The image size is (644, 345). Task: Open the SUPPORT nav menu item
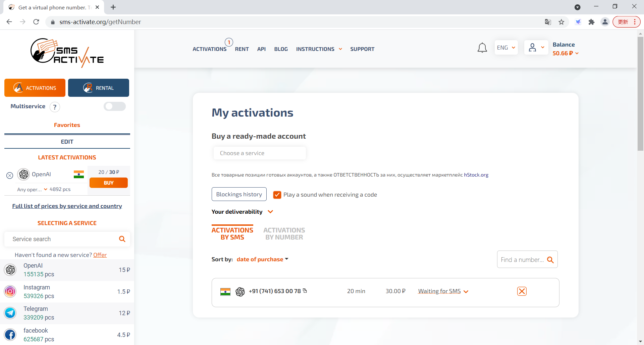362,49
